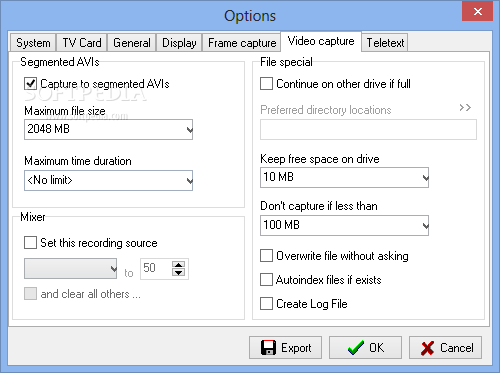Screen dimensions: 500x373
Task: Switch to the Teletext tab
Action: point(385,43)
